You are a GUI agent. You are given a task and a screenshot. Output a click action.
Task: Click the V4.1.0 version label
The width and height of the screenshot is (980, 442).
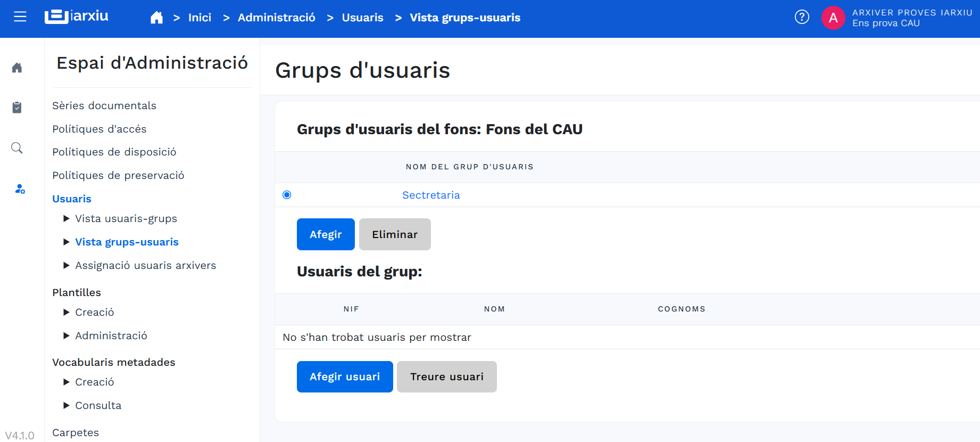20,435
